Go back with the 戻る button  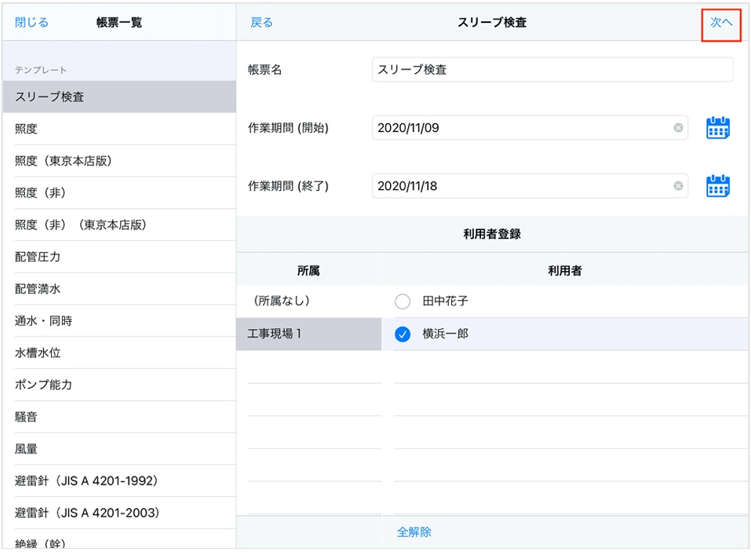pos(261,22)
